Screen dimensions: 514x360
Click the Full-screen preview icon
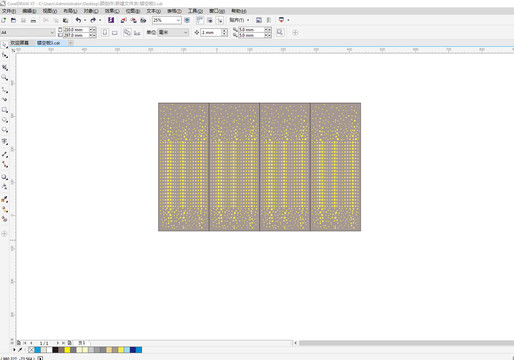point(187,20)
